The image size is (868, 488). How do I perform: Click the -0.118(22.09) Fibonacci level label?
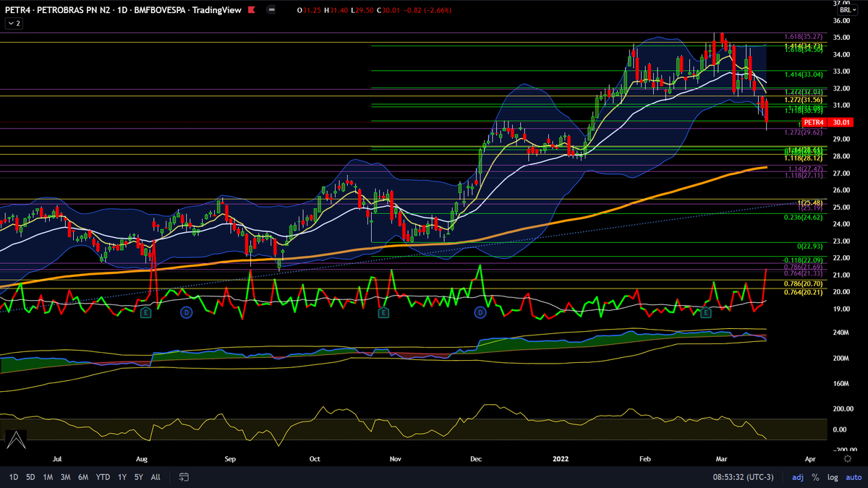click(803, 260)
